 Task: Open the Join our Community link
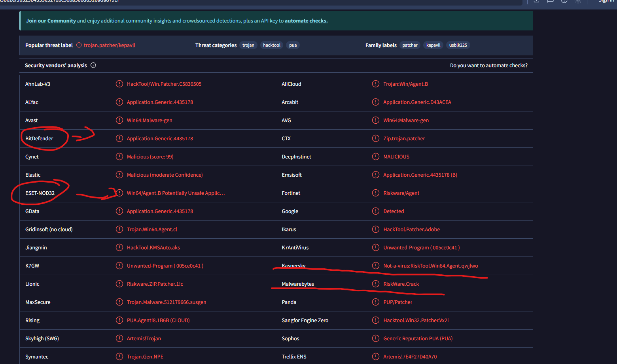click(x=51, y=21)
